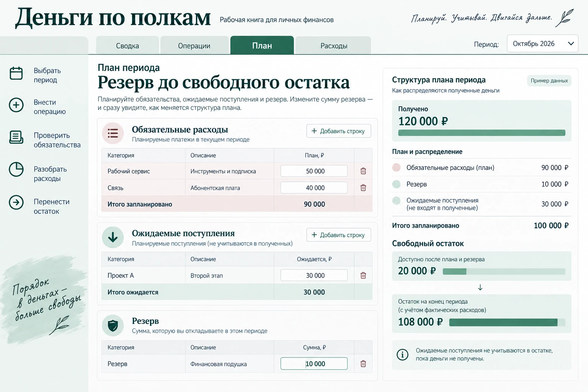
Task: Click the down-arrow icon of Ожидаемые поступления
Action: 113,237
